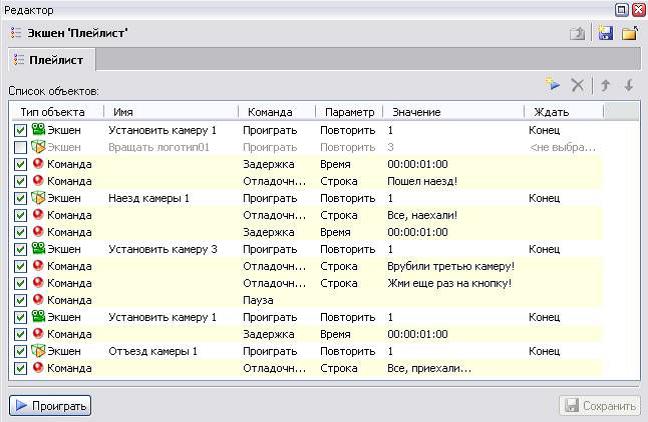The image size is (648, 422).
Task: Toggle checkbox of 'Наезд камеры 1' row
Action: coord(20,198)
